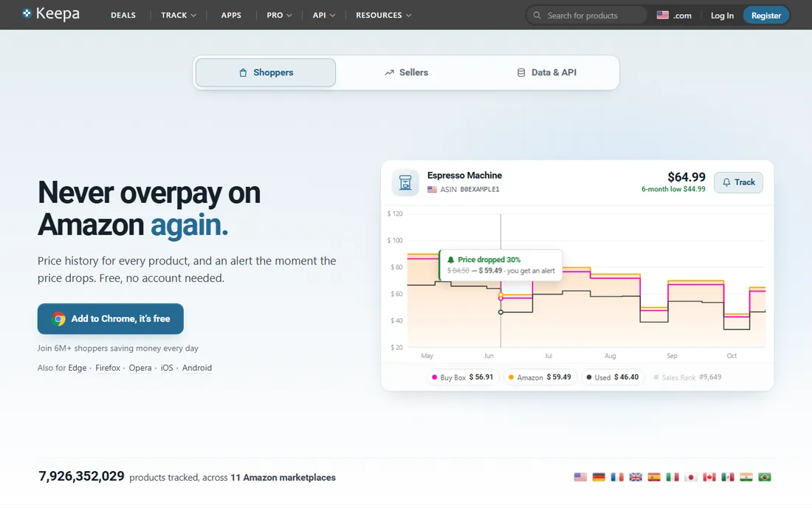Switch to the Sellers tab
The image size is (812, 508).
pyautogui.click(x=407, y=72)
